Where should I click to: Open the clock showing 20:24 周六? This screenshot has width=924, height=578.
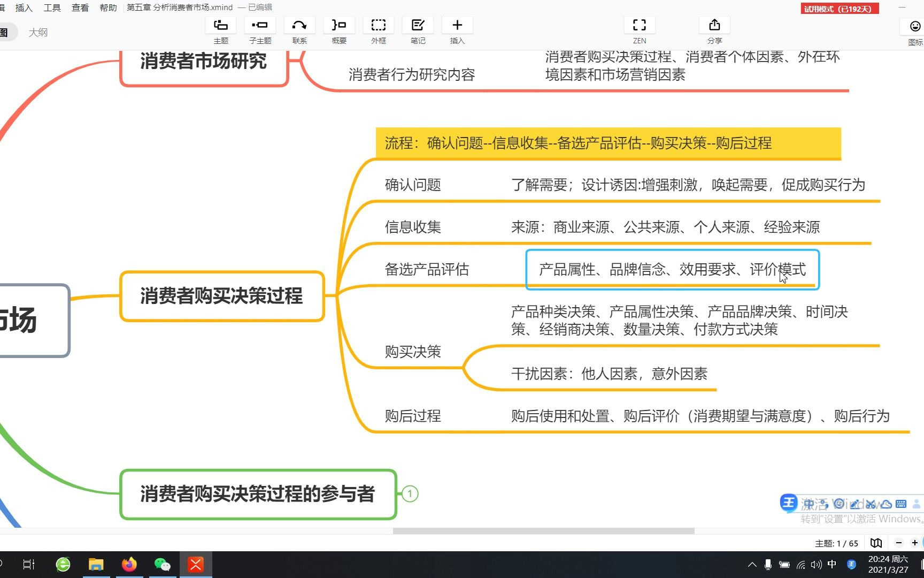[x=888, y=565]
